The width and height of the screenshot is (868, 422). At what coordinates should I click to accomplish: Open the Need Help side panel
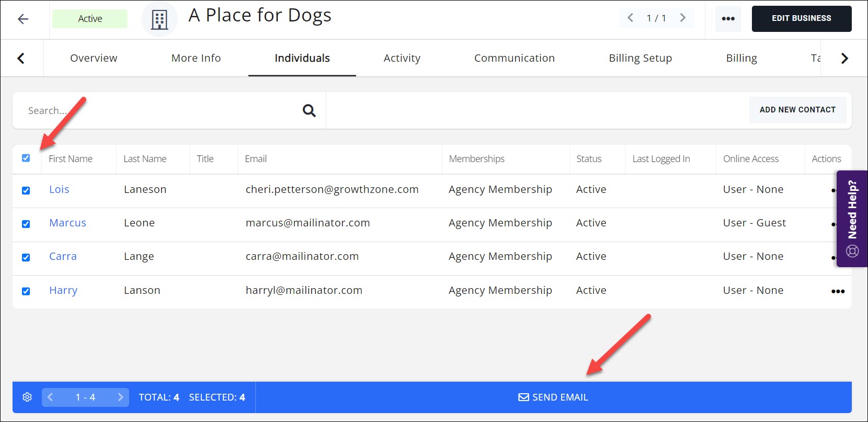pos(852,219)
